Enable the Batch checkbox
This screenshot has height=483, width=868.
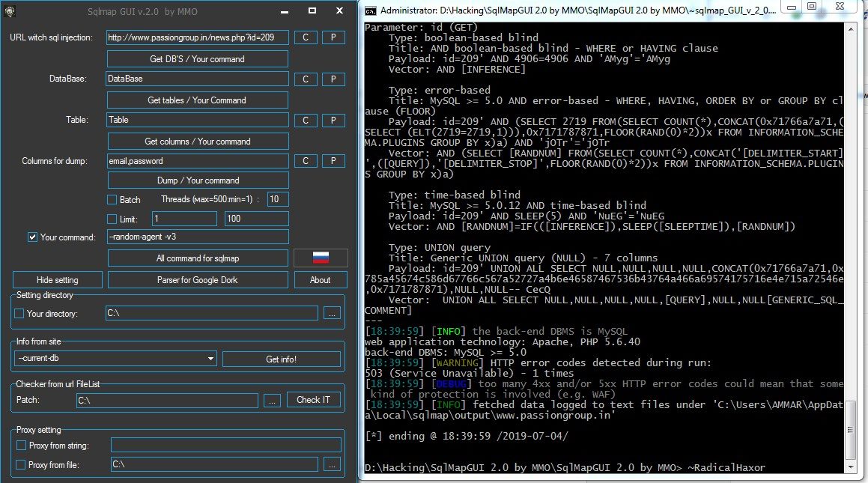(112, 200)
